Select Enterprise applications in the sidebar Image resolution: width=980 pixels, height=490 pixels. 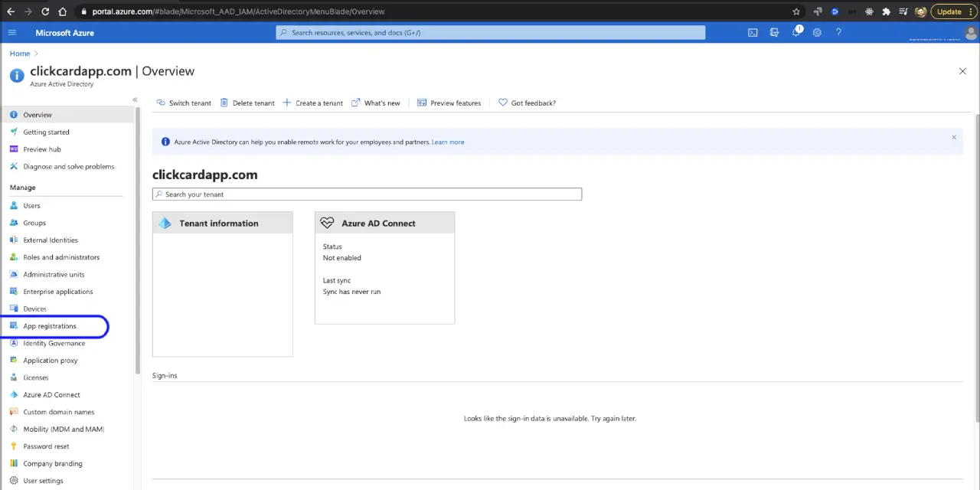click(57, 291)
